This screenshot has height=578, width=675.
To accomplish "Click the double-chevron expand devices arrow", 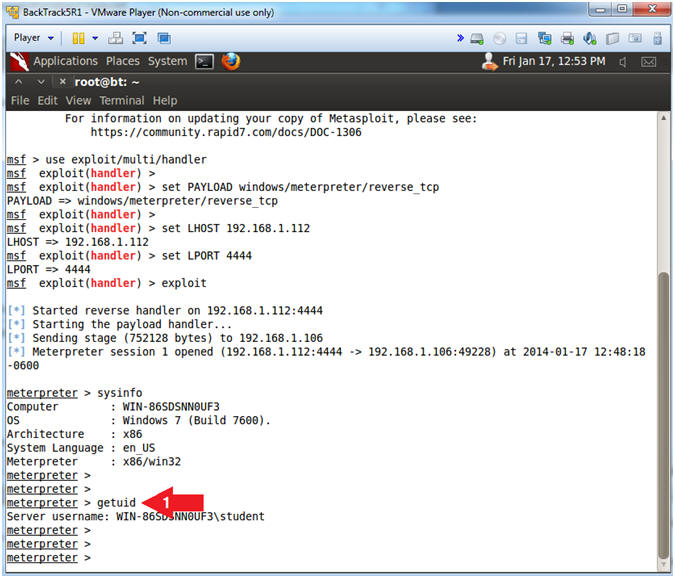I will (460, 38).
